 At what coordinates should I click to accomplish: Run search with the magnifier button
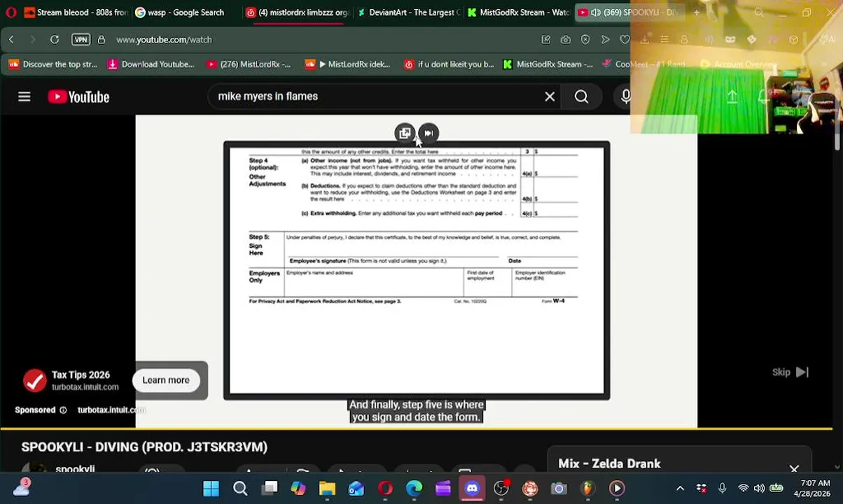click(x=581, y=97)
